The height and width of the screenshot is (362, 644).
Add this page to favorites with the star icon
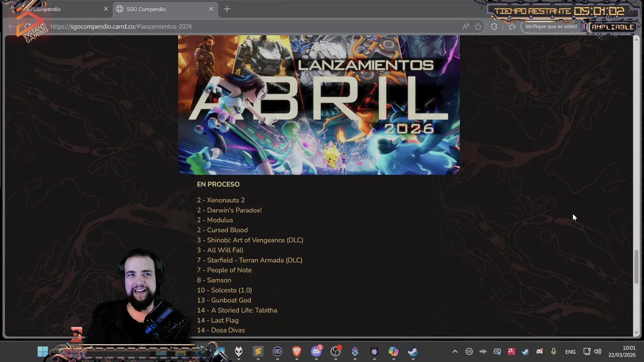[478, 27]
